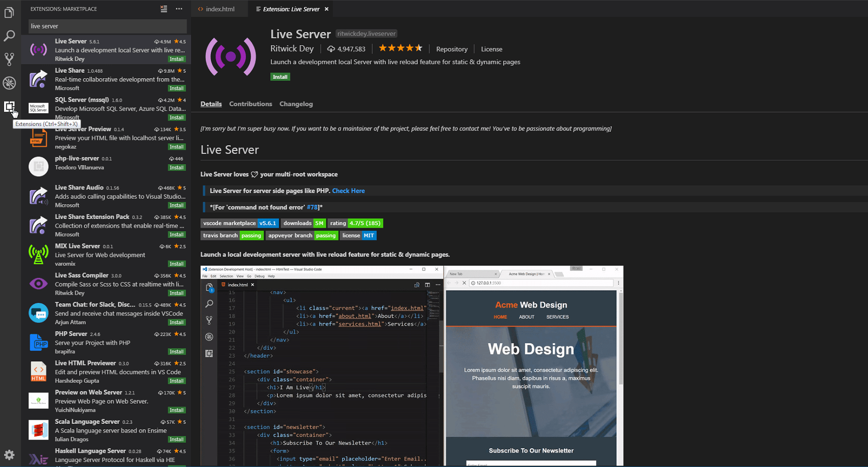
Task: Clear extensions search results icon
Action: [x=164, y=9]
